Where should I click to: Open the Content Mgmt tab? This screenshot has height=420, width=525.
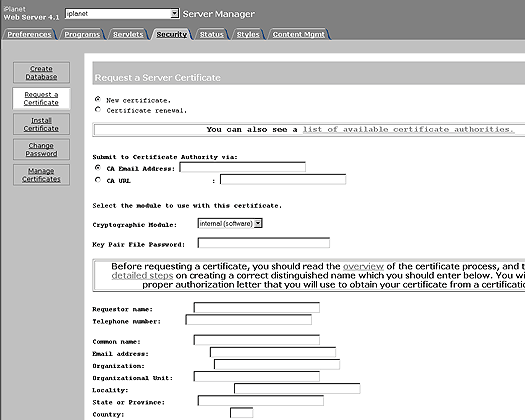point(298,34)
